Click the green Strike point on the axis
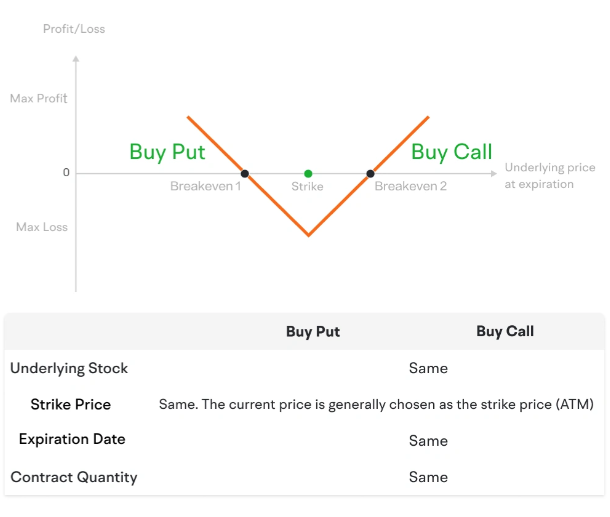This screenshot has height=517, width=610. coord(308,174)
